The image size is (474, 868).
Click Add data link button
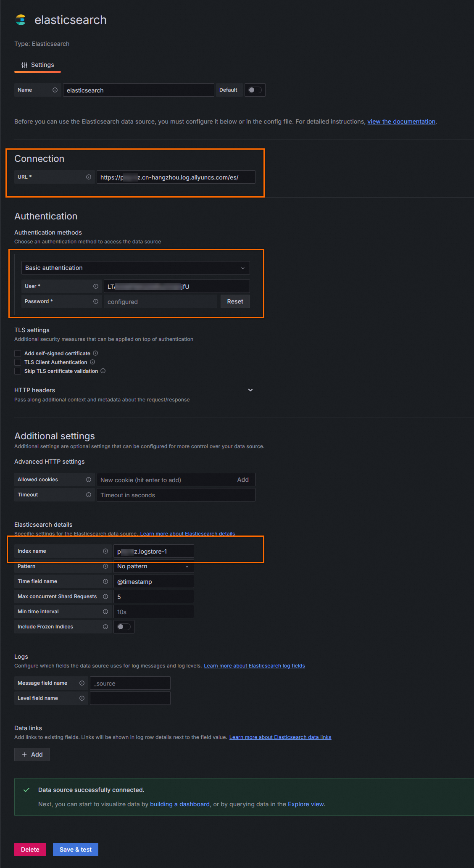32,755
